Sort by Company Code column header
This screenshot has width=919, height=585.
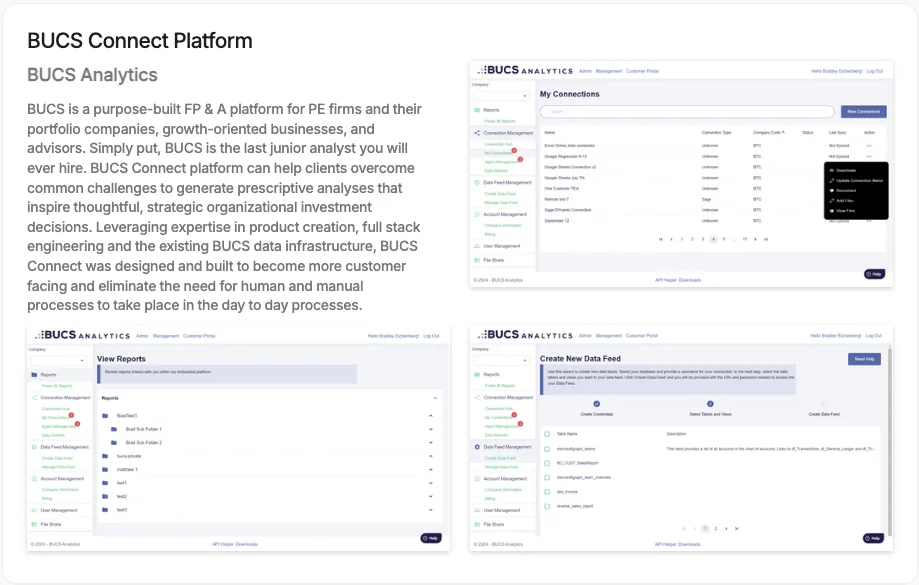[768, 132]
